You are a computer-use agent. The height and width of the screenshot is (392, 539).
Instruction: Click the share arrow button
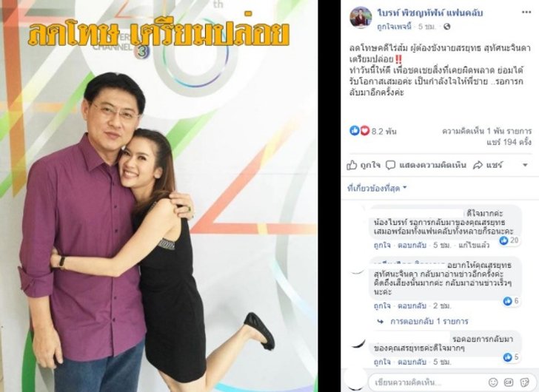488,166
